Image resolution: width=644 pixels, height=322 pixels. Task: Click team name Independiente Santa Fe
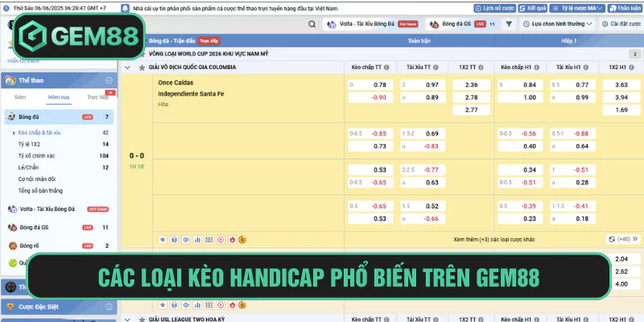coord(191,94)
